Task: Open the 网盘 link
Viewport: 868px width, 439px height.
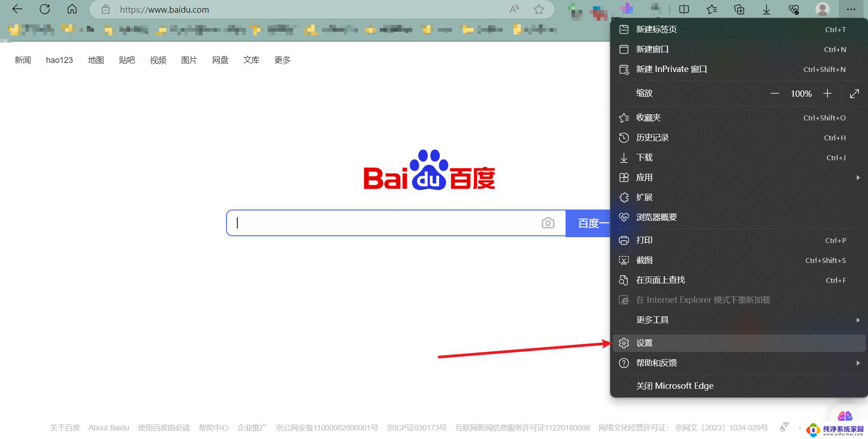Action: pos(220,60)
